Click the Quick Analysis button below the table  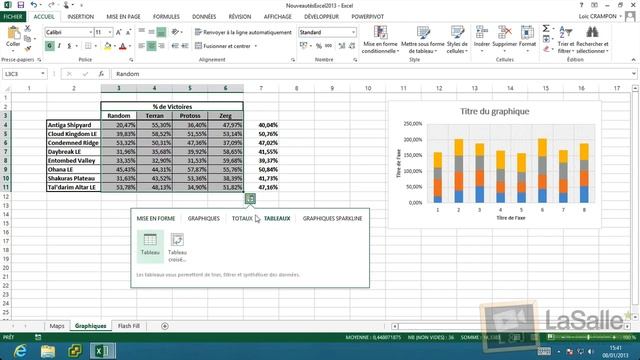tap(250, 199)
